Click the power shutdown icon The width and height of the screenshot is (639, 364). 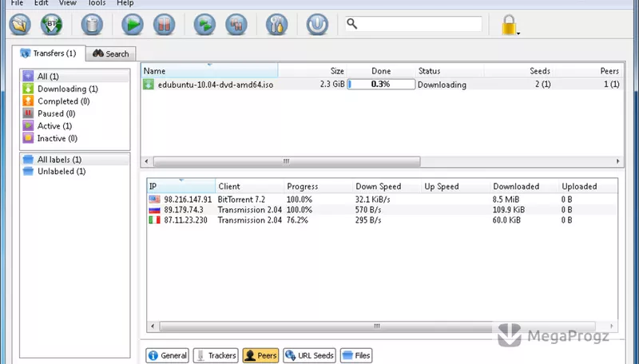pyautogui.click(x=317, y=25)
